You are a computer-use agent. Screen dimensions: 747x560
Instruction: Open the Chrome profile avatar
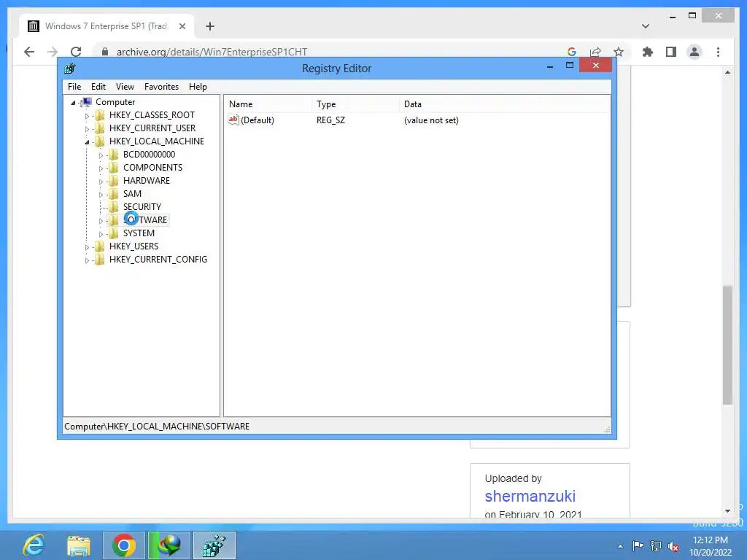tap(694, 52)
